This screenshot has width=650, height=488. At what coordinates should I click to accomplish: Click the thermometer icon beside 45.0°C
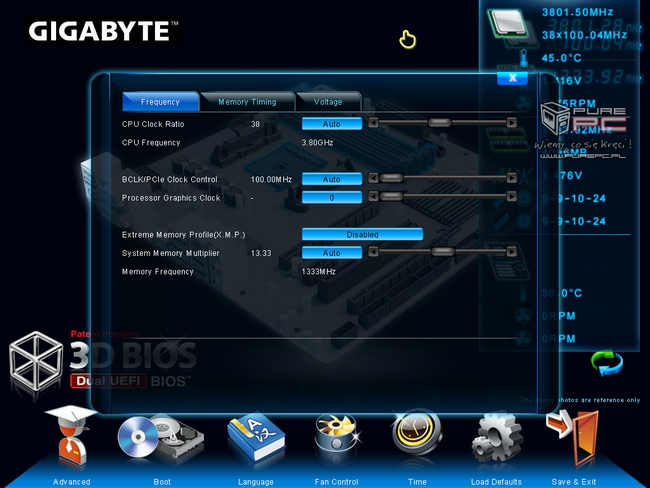[x=524, y=58]
